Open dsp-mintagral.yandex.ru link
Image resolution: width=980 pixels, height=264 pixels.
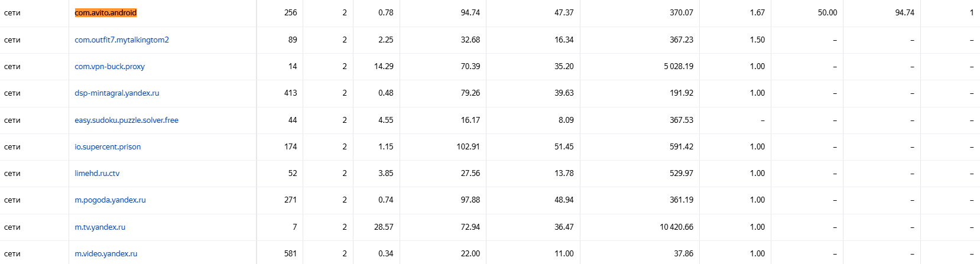coord(117,93)
